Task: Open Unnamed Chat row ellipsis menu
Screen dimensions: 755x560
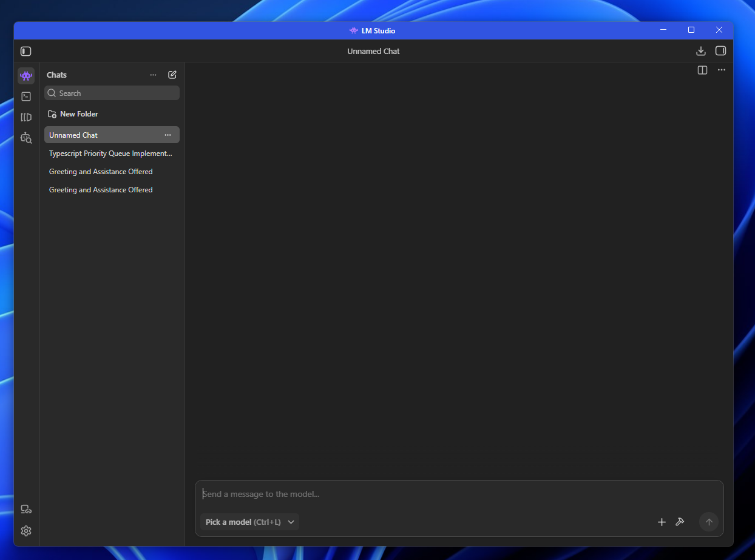Action: click(x=168, y=135)
